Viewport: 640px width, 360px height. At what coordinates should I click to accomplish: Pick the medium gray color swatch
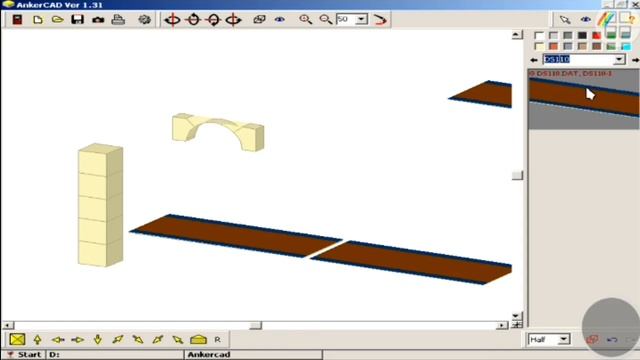pyautogui.click(x=568, y=36)
